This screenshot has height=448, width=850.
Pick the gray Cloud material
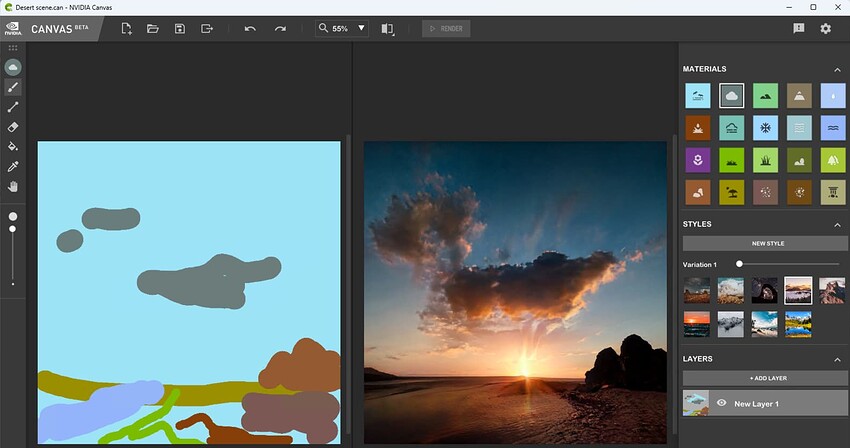(x=731, y=96)
